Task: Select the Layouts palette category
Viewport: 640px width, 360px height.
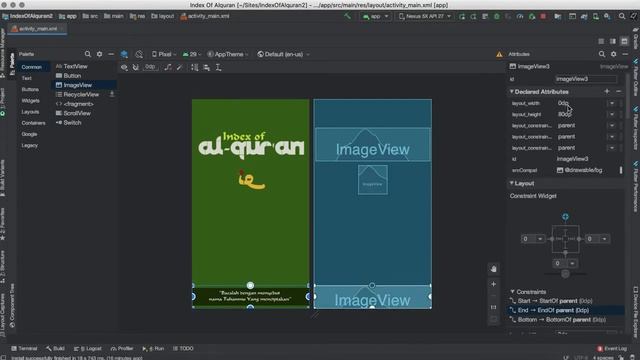Action: click(30, 111)
